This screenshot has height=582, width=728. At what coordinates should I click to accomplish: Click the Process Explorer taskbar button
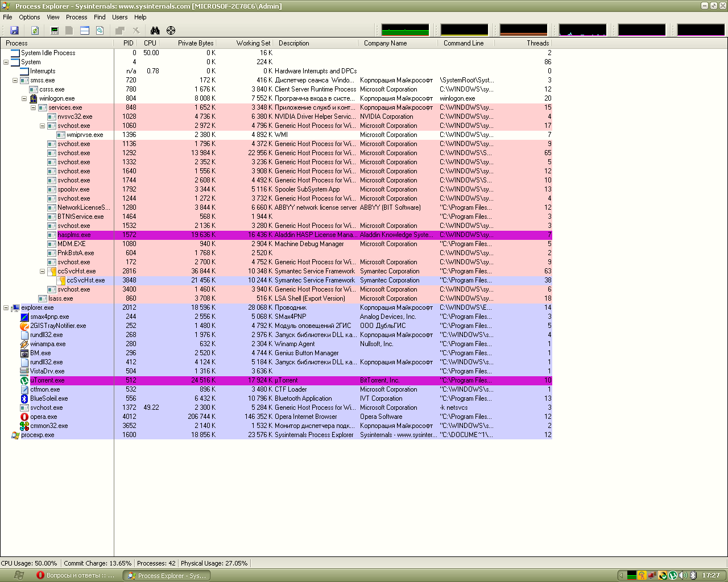[167, 575]
